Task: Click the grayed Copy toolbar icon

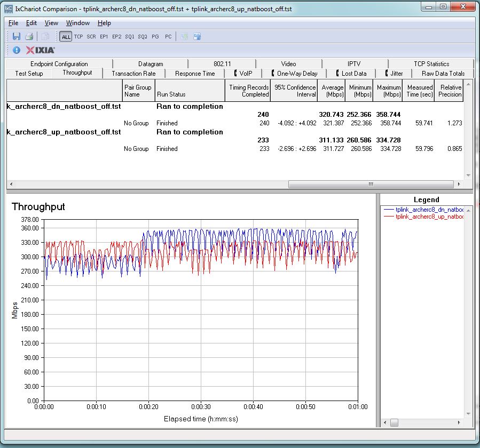Action: tap(45, 37)
